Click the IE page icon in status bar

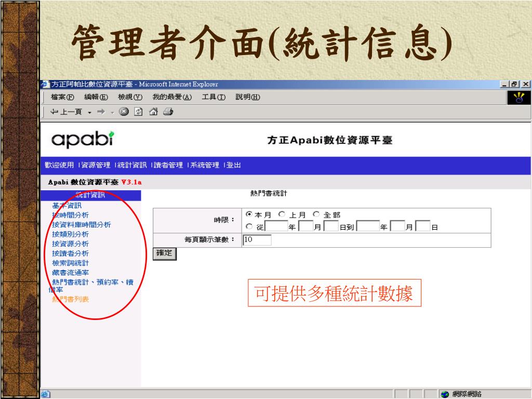[x=46, y=394]
